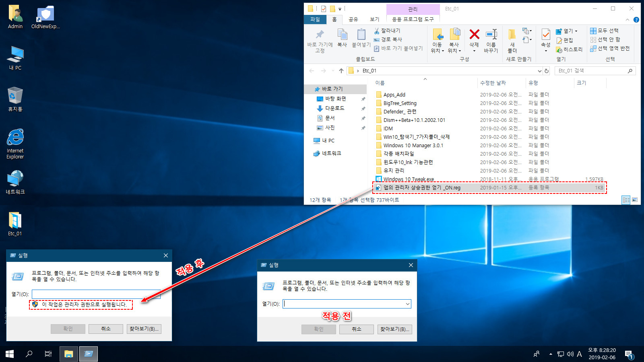Collapse the ribbon with chevron
644x362 pixels.
pos(627,20)
